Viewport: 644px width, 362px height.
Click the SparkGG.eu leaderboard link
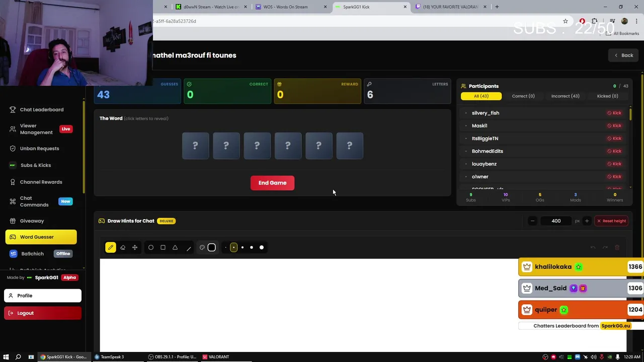tap(615, 326)
